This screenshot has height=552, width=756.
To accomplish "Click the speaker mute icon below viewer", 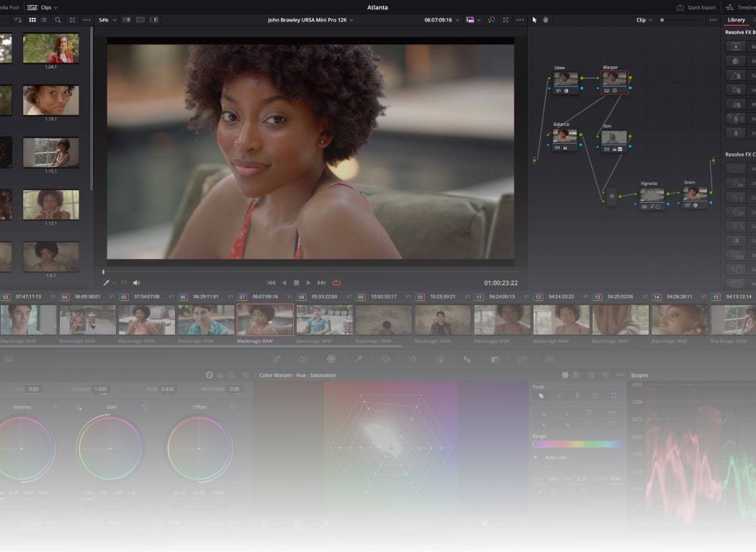I will pyautogui.click(x=137, y=283).
